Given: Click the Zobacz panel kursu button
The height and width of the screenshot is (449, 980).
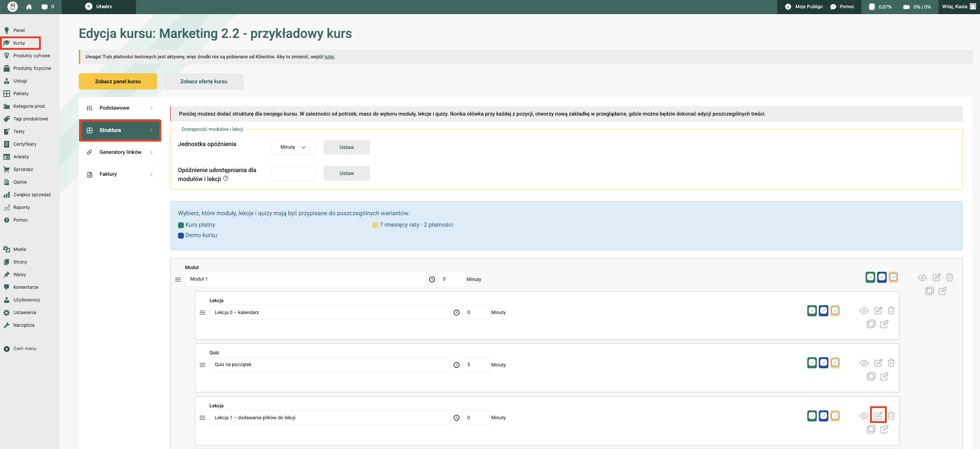Looking at the screenshot, I should coord(117,81).
